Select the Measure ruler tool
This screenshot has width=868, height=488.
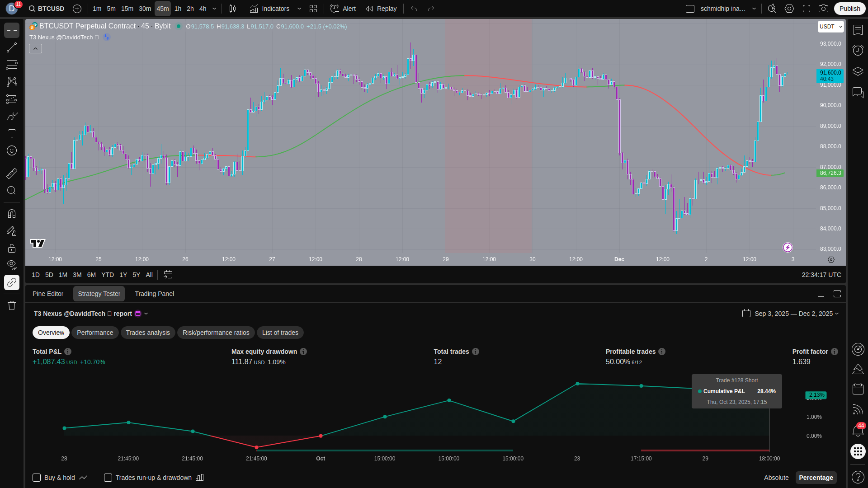[x=12, y=174]
